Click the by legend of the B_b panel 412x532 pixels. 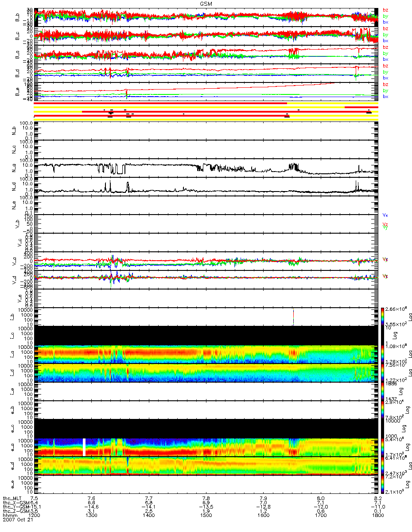pyautogui.click(x=385, y=16)
